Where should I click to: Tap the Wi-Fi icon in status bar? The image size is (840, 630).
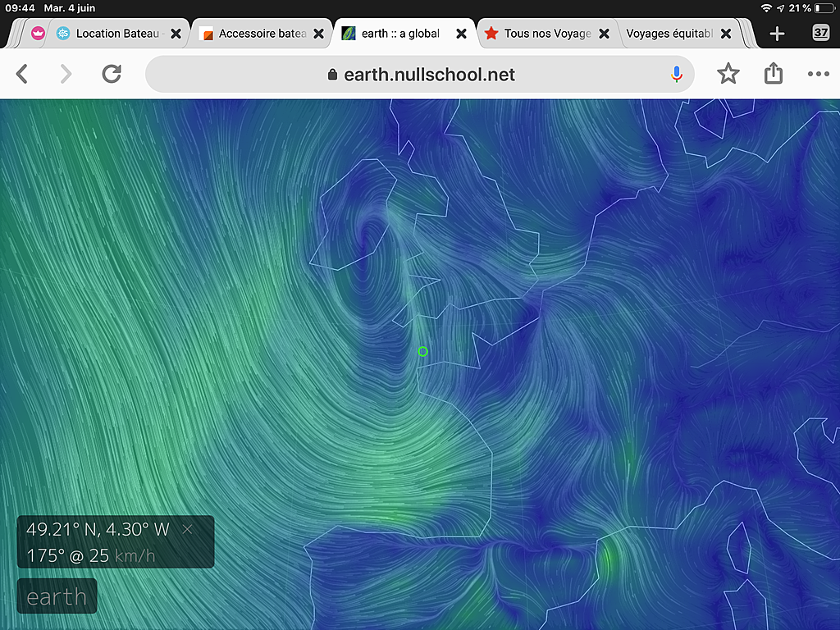[x=766, y=8]
